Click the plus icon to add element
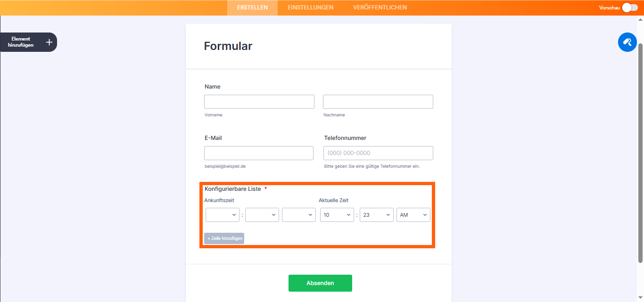644x302 pixels. (49, 42)
